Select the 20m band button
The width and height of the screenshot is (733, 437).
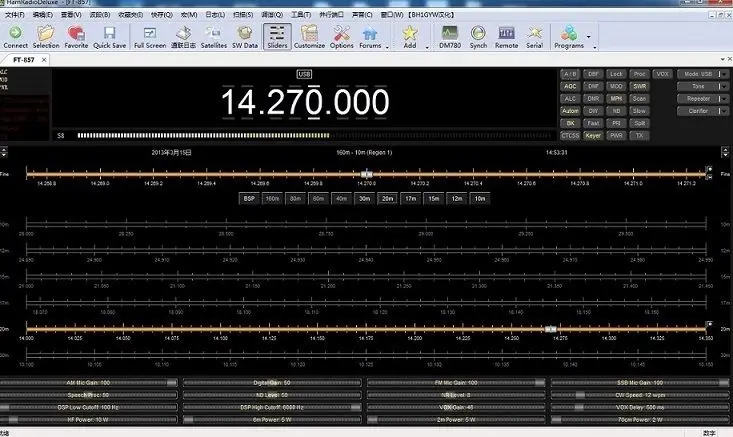(387, 198)
